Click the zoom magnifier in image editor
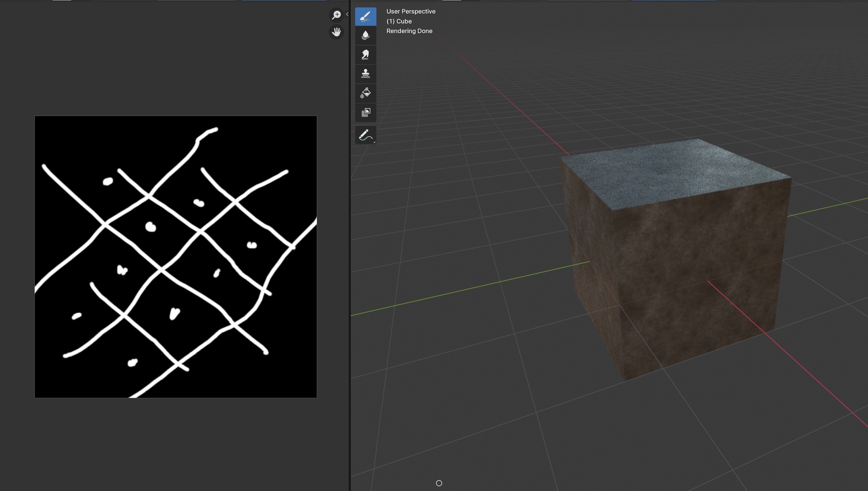 336,15
